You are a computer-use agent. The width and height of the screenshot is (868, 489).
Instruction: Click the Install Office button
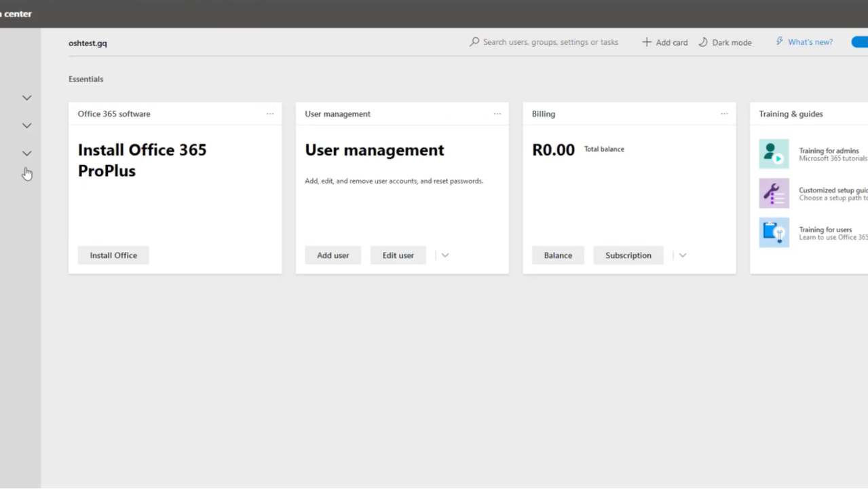(113, 255)
